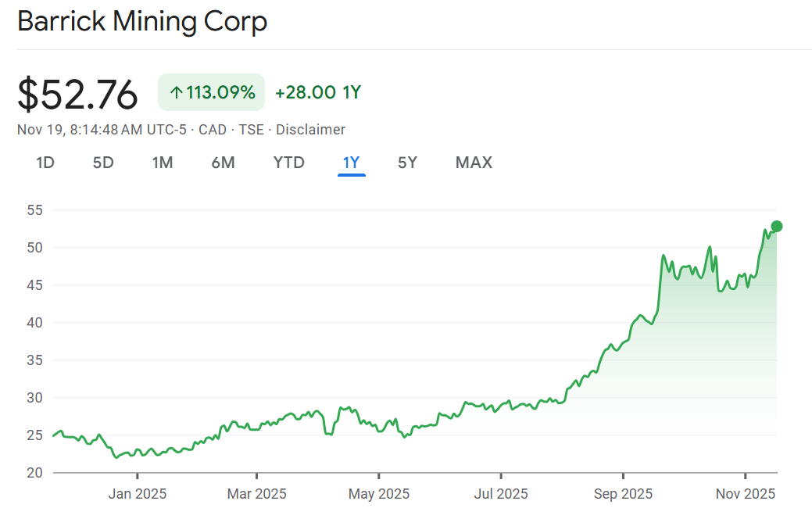Image resolution: width=812 pixels, height=519 pixels.
Task: Click the +28.00 1Y change text
Action: tap(317, 93)
